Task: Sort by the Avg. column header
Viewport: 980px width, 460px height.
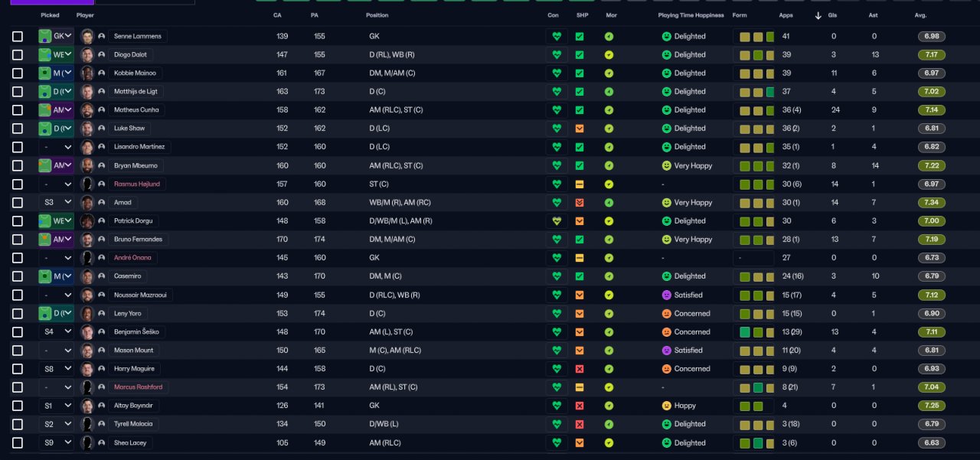Action: click(x=921, y=15)
